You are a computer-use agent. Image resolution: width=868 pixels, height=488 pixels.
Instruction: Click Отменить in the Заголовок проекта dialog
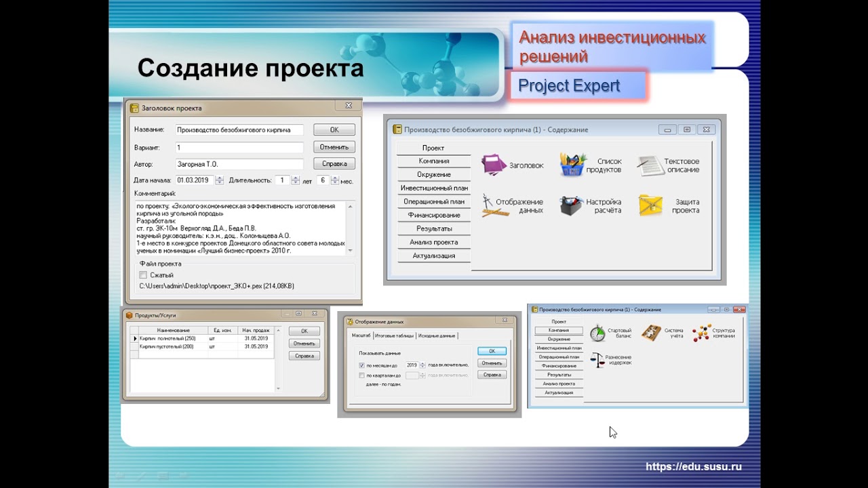[334, 146]
